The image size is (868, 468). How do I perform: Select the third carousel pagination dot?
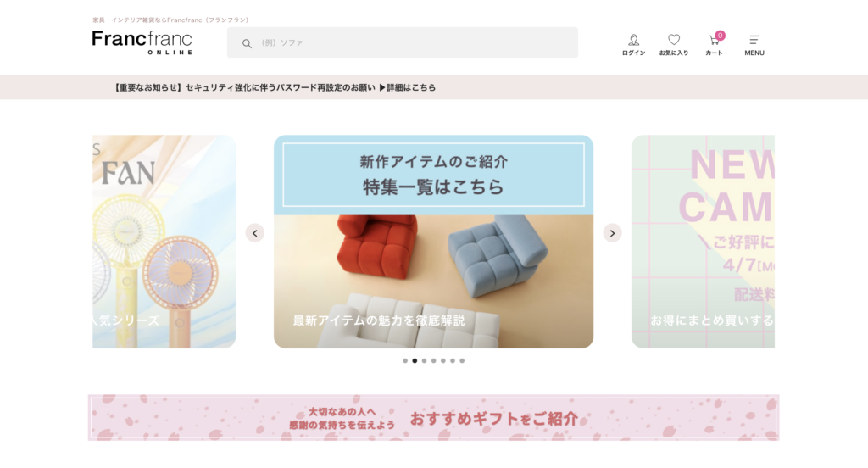pos(424,360)
